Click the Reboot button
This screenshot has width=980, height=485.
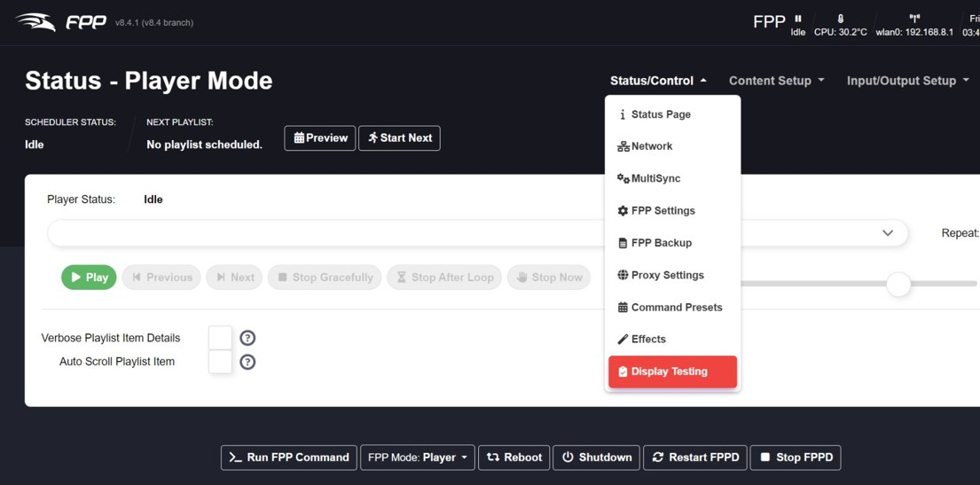[x=514, y=458]
